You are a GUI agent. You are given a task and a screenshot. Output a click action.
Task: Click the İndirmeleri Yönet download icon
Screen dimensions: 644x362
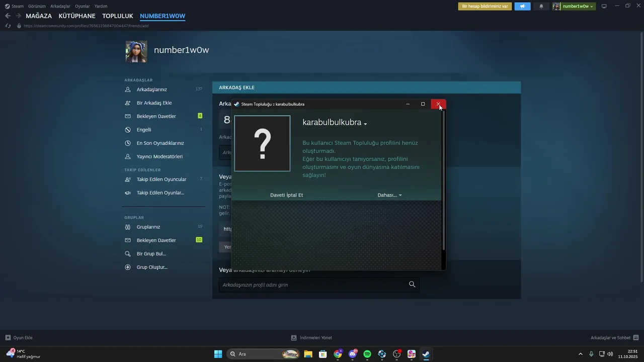coord(294,337)
